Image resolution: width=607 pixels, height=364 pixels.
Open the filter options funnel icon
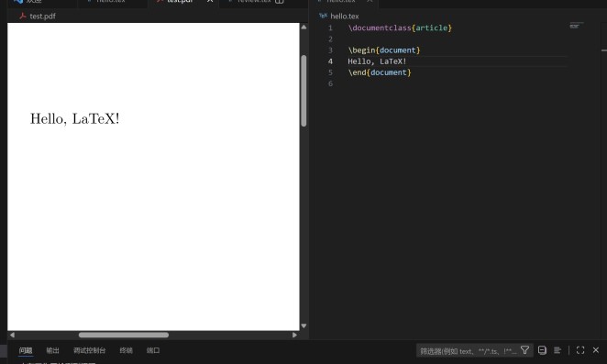click(524, 350)
